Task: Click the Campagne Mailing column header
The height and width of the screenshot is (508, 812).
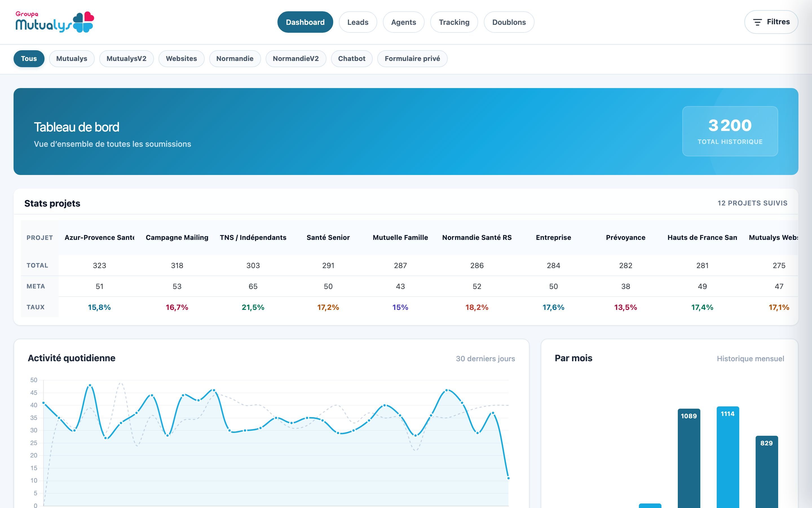Action: (x=177, y=238)
